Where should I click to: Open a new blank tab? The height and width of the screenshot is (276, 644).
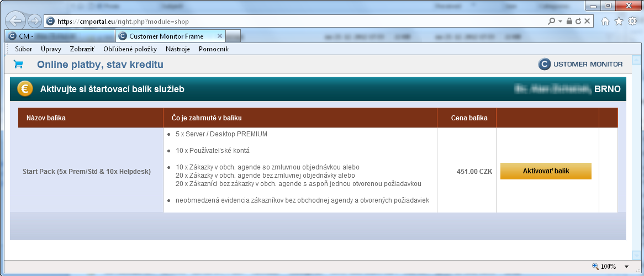click(233, 36)
